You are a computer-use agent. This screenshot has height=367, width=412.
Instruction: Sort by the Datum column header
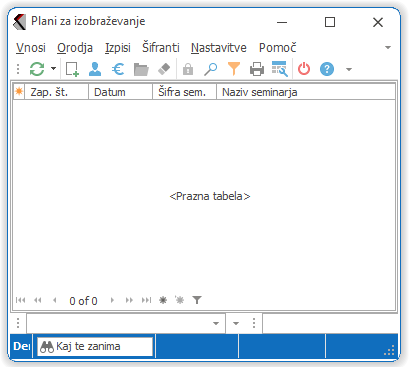point(120,92)
